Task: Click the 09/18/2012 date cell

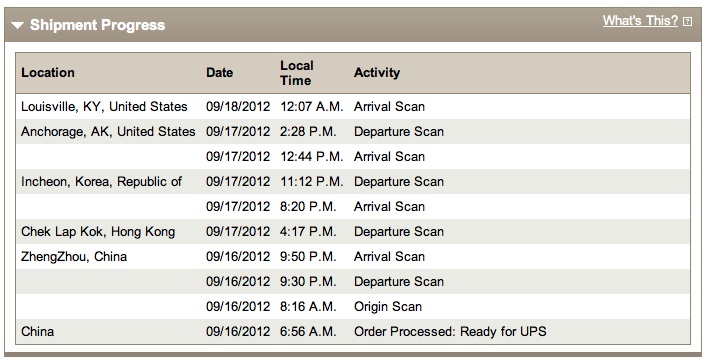Action: [x=238, y=107]
